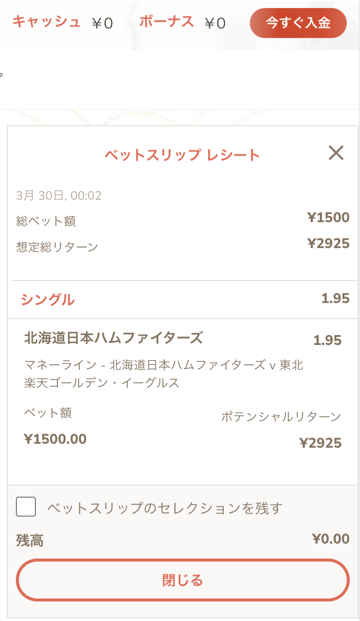Click the 想定総リターン ¥2925 amount
Screen dimensions: 360x621
(x=328, y=243)
